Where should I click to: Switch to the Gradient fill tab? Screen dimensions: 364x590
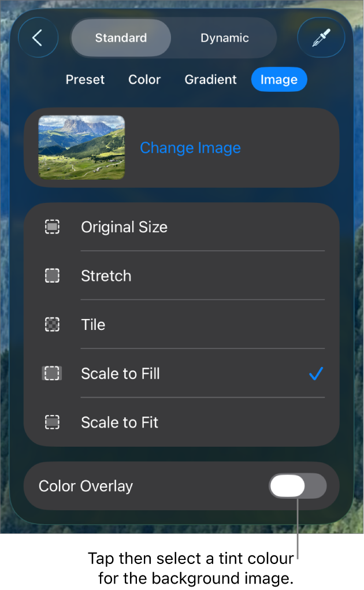point(210,79)
